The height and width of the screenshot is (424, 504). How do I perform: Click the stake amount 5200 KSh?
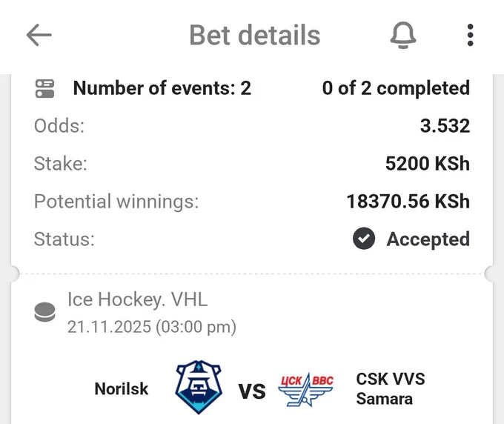tap(428, 163)
